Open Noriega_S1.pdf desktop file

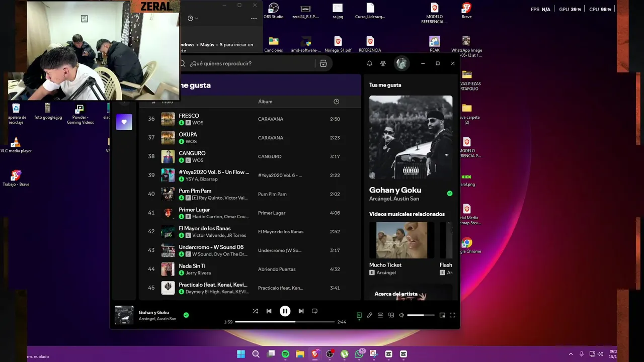pyautogui.click(x=338, y=44)
